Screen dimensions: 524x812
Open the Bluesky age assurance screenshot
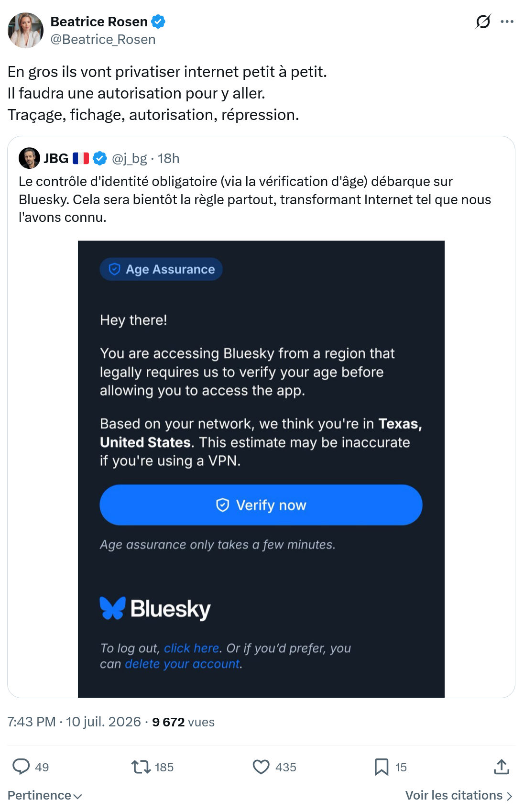click(x=261, y=469)
